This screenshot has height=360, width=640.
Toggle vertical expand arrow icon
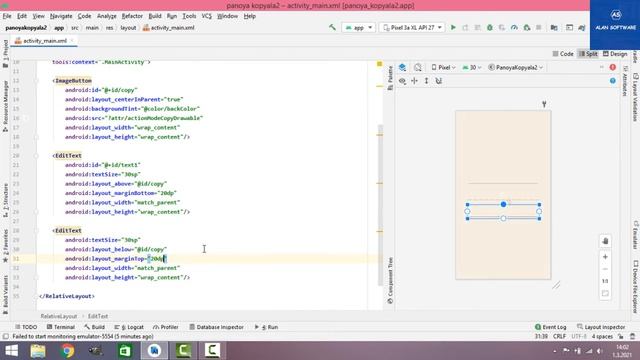(427, 81)
